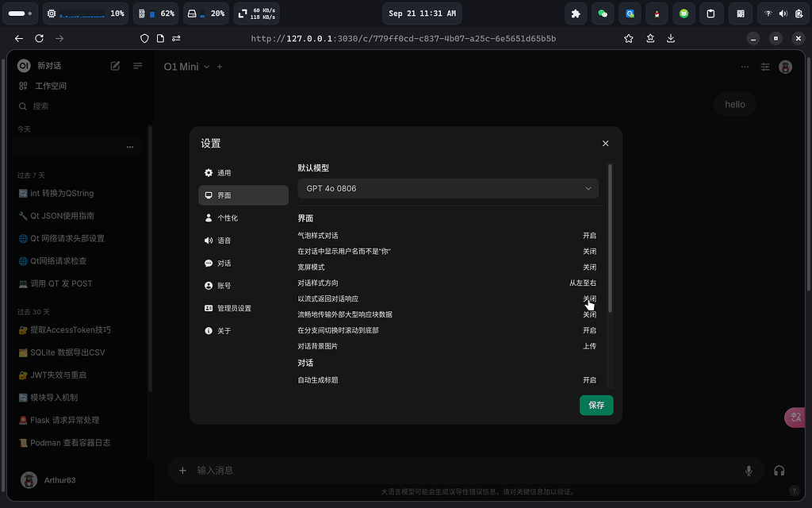Go to the 账号 account tab
Image resolution: width=812 pixels, height=508 pixels.
[x=243, y=286]
